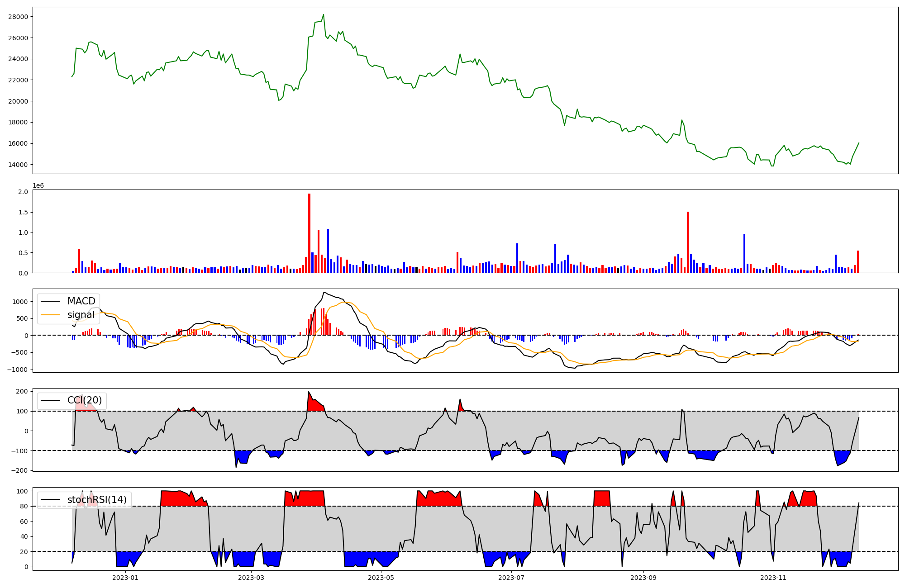Click the signal legend label
This screenshot has height=588, width=905.
[x=81, y=315]
